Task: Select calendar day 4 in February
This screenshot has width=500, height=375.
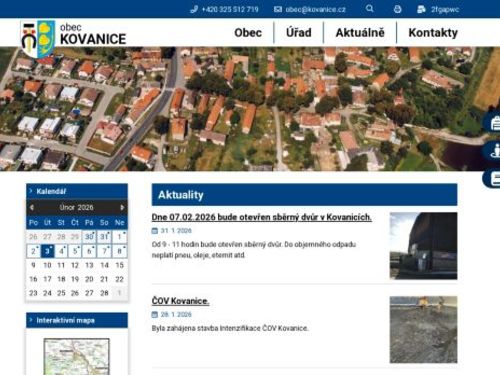Action: coord(61,251)
